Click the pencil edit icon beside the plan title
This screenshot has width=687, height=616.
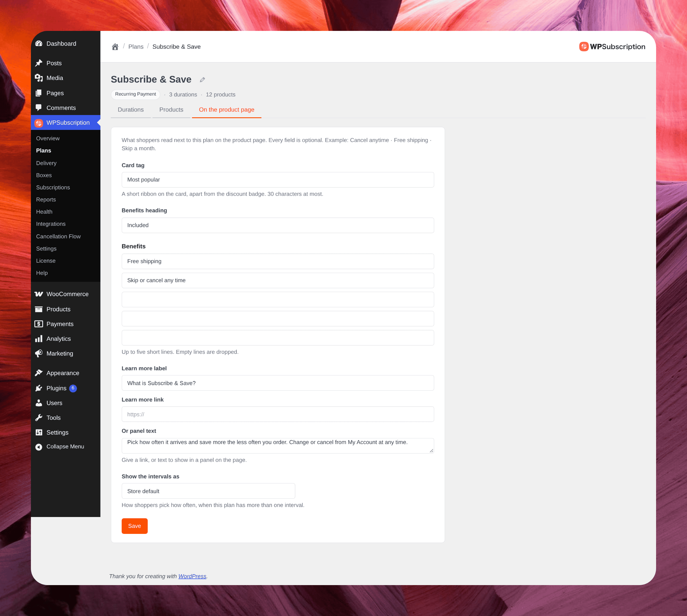point(202,80)
